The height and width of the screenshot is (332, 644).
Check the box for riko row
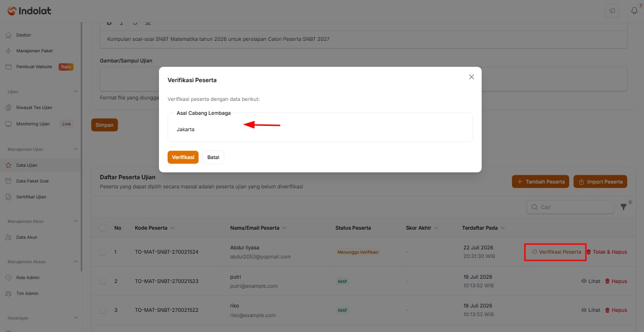pyautogui.click(x=103, y=310)
